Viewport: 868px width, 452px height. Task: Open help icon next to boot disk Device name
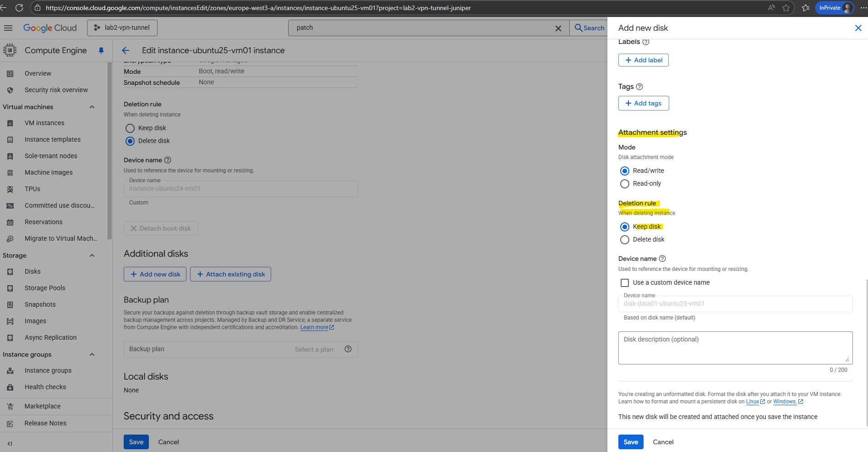point(168,160)
